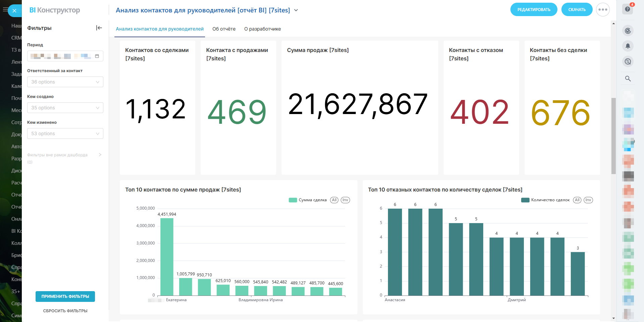
Task: Open the Кем создано dropdown
Action: click(65, 108)
